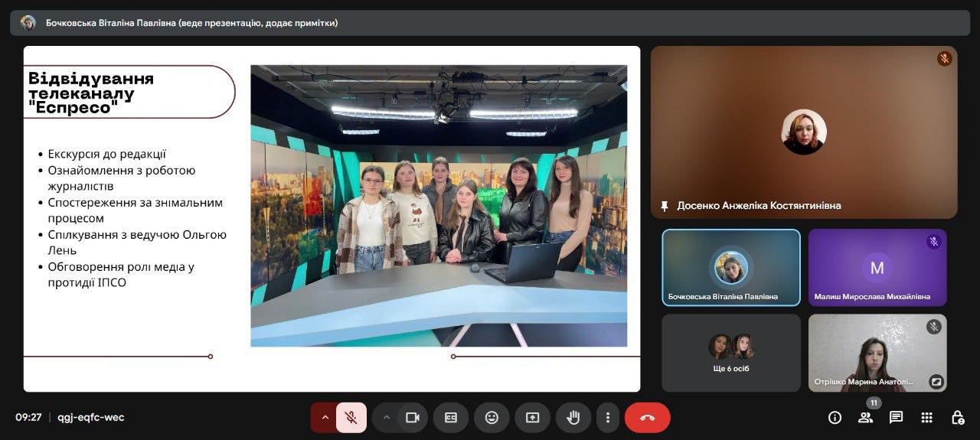
Task: Click the time 09:27
Action: (28, 418)
